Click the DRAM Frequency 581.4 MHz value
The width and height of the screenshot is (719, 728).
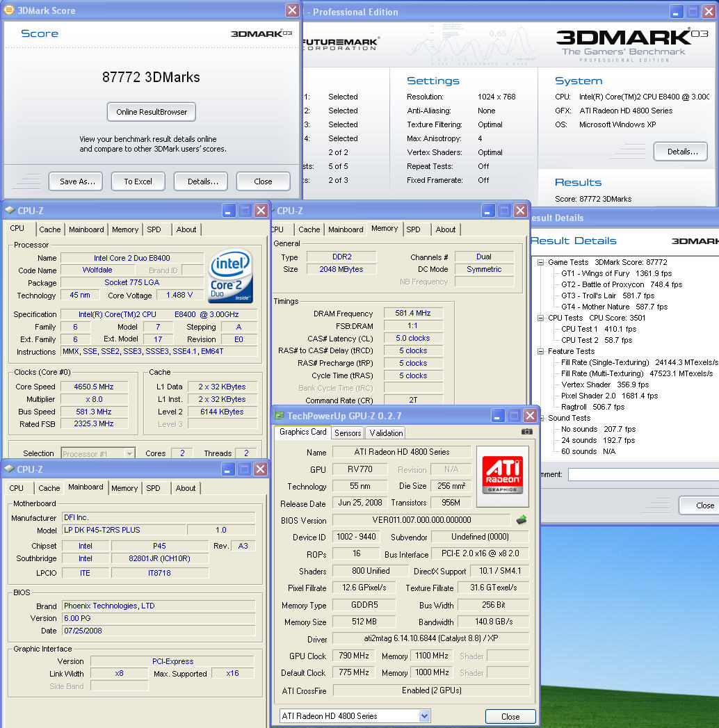pos(413,314)
